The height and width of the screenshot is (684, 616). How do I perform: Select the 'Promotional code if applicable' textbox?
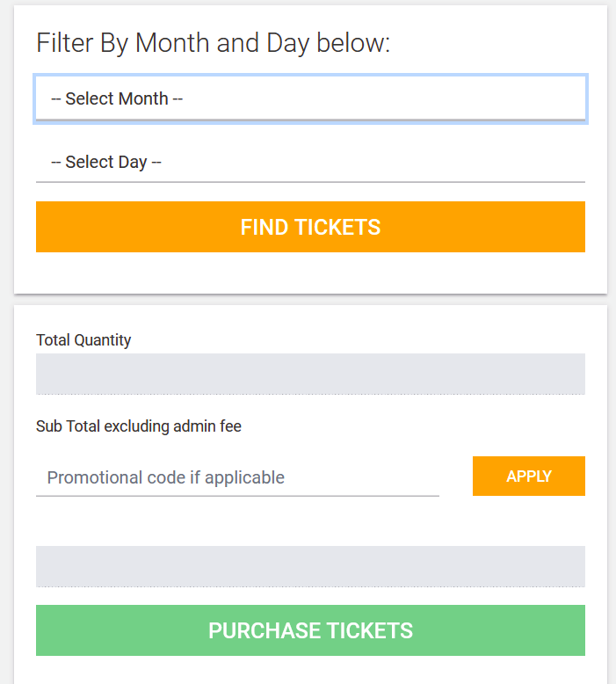pyautogui.click(x=237, y=477)
